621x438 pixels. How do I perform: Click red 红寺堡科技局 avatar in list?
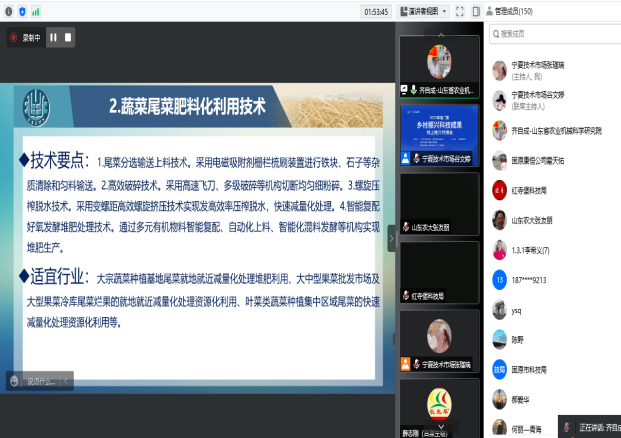click(x=499, y=190)
